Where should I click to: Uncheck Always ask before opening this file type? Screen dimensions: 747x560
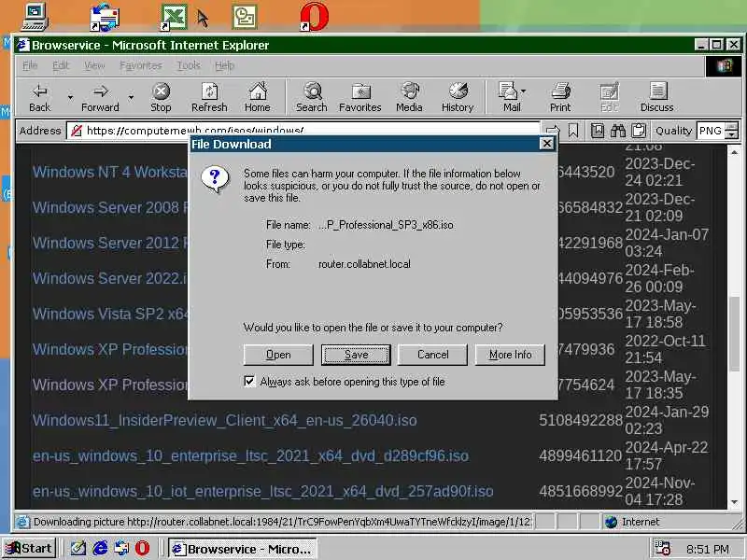click(x=249, y=382)
